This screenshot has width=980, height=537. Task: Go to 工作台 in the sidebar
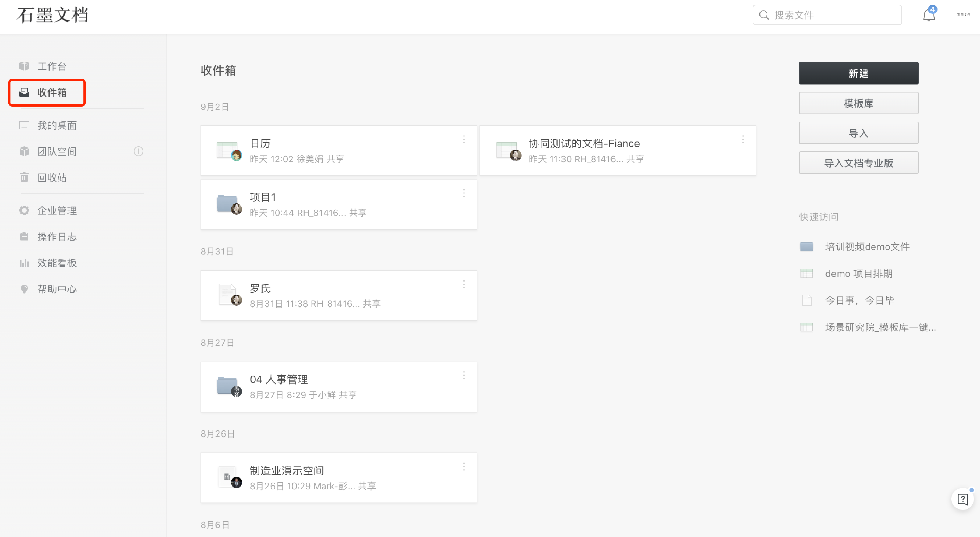52,66
